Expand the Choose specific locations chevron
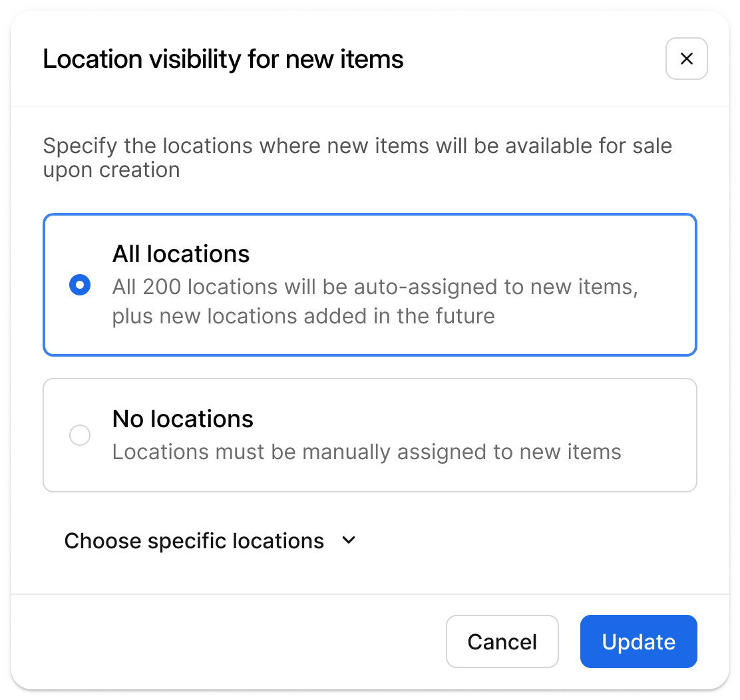 [x=349, y=540]
